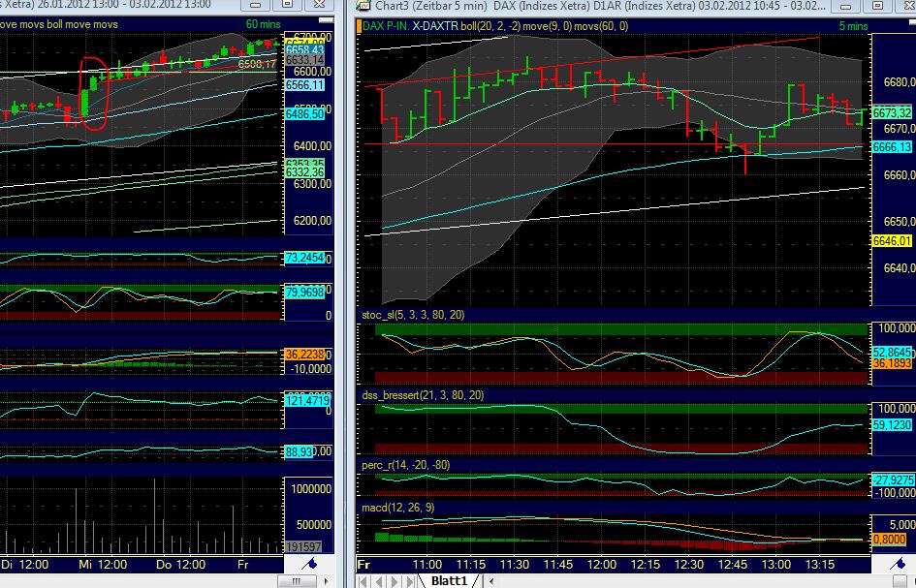Click the 1000000 volume axis label
The height and width of the screenshot is (588, 916).
(311, 489)
